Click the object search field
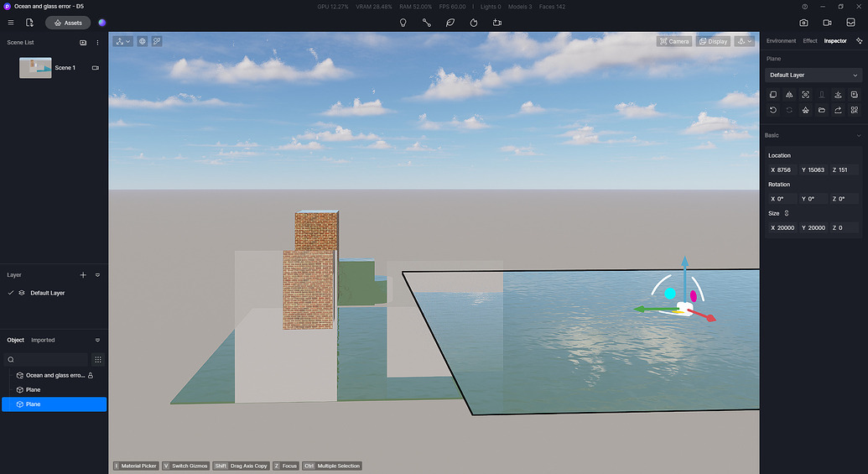 [x=46, y=359]
